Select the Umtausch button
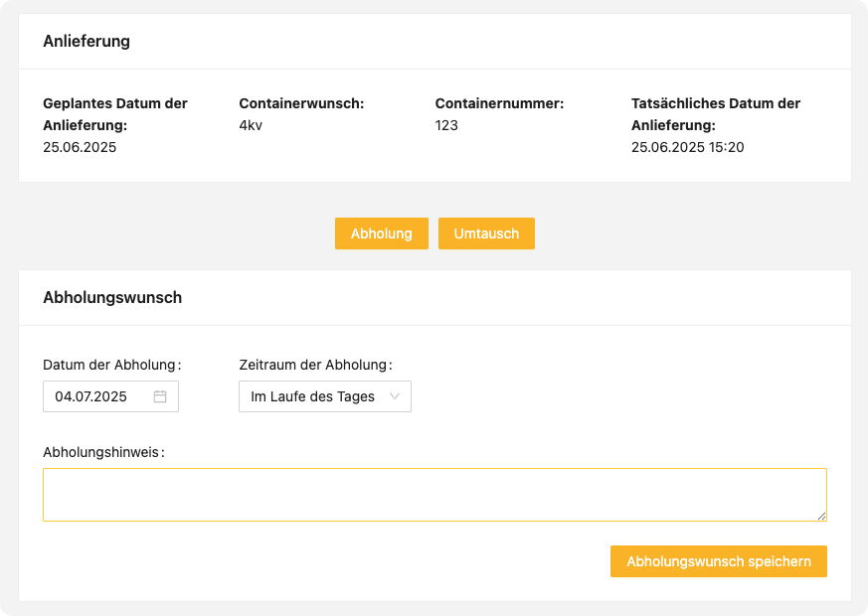This screenshot has height=616, width=868. pyautogui.click(x=486, y=233)
